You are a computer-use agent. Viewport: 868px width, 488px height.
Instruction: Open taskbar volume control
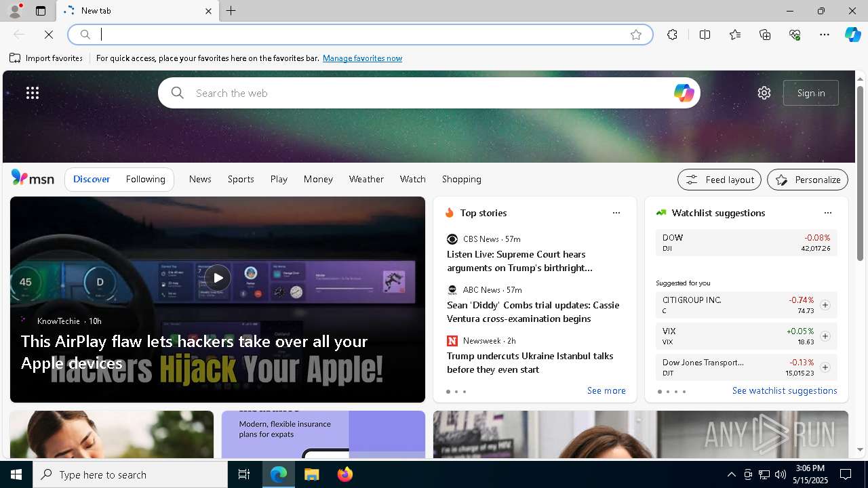click(781, 474)
